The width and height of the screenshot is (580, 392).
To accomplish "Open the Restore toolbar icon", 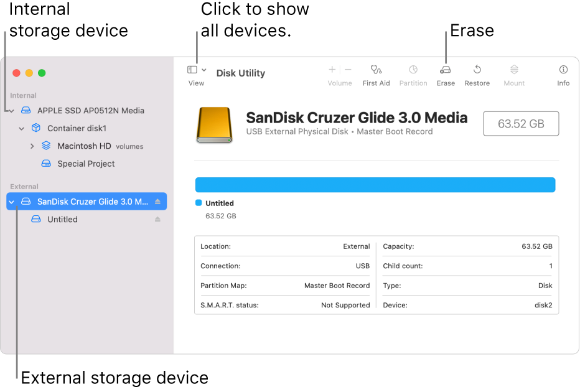I will pyautogui.click(x=477, y=70).
